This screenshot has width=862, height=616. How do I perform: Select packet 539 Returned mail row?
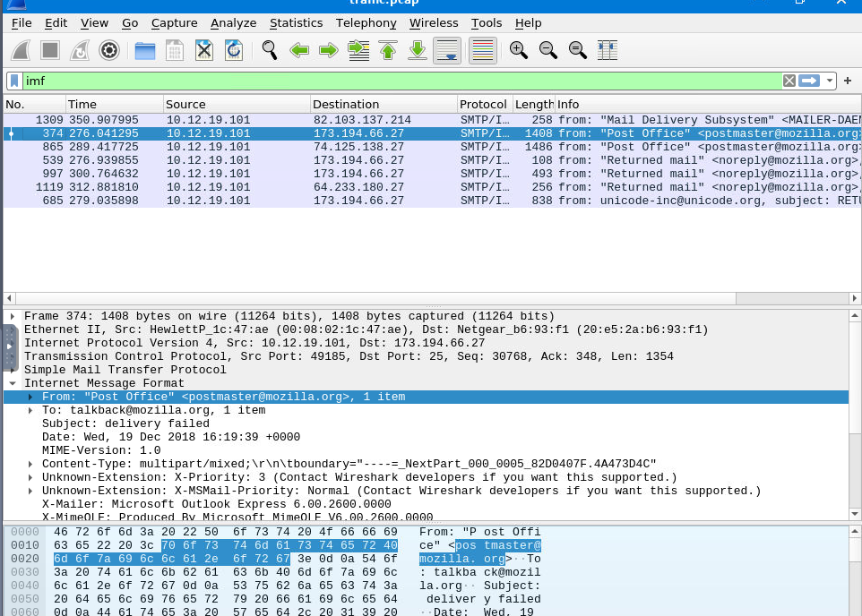click(x=432, y=160)
